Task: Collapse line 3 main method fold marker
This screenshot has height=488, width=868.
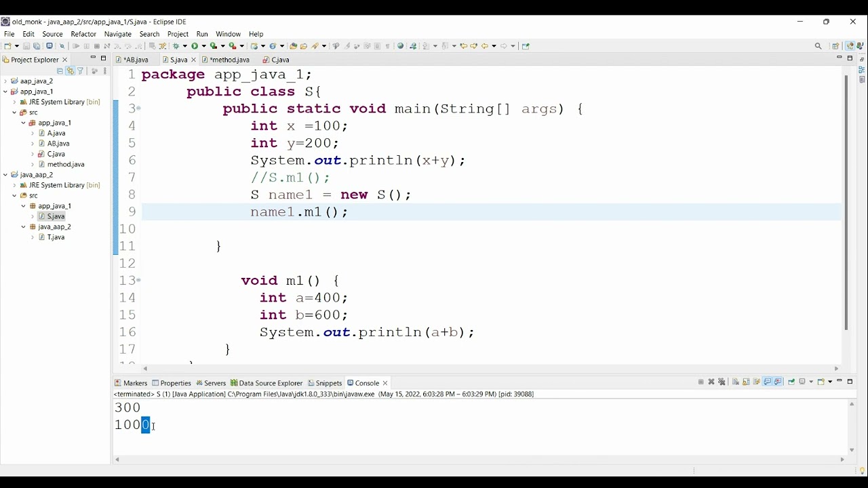Action: pyautogui.click(x=139, y=108)
